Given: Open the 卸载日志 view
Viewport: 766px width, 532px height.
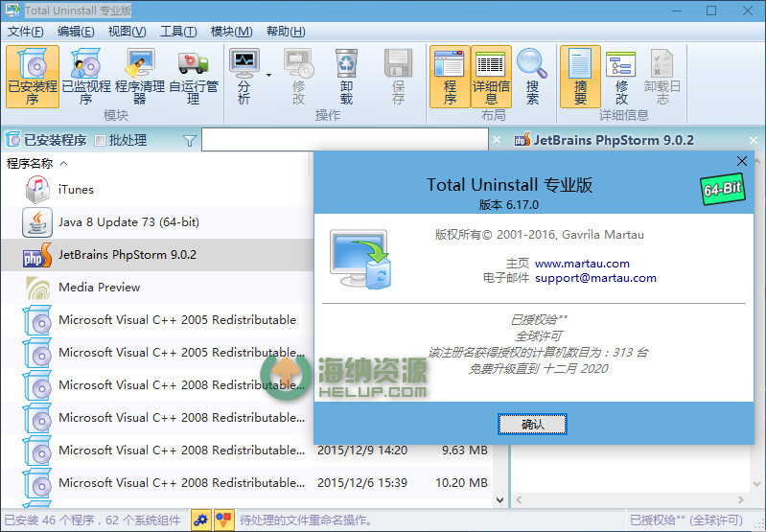Looking at the screenshot, I should click(x=662, y=77).
